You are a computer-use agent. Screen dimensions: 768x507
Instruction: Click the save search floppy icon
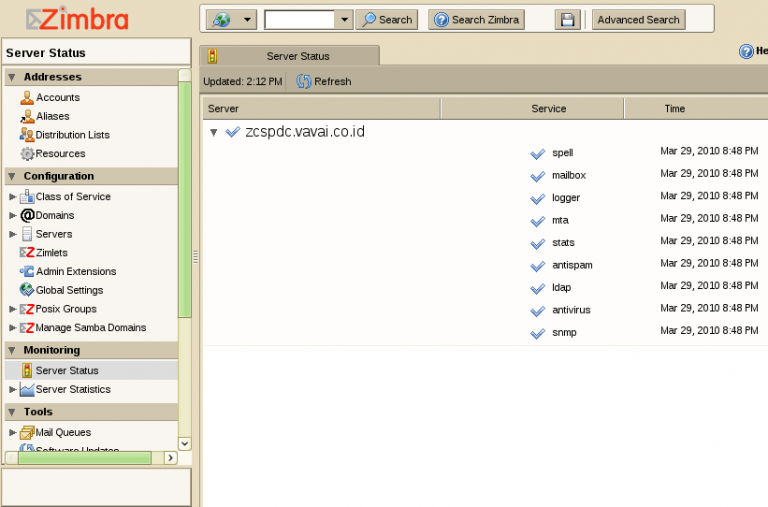point(568,19)
